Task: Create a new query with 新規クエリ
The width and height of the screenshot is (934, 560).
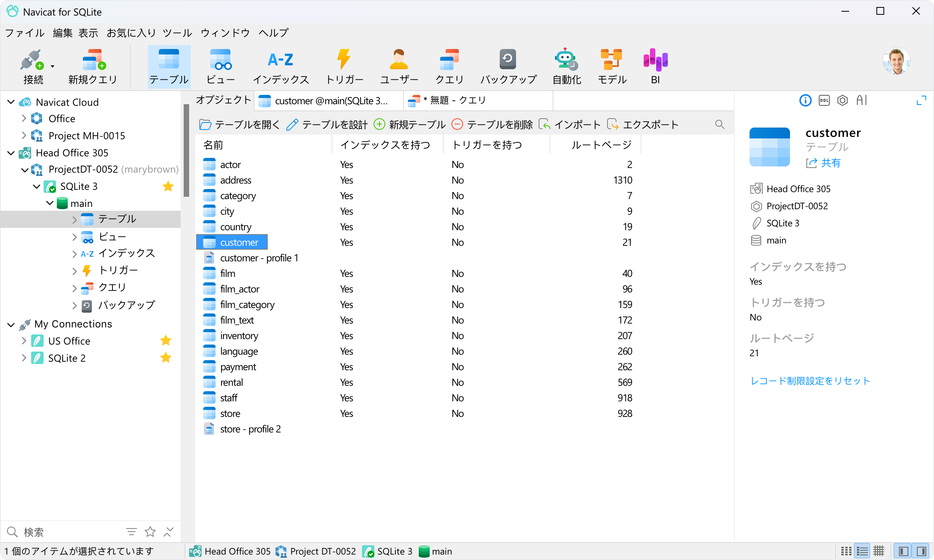Action: coord(93,66)
